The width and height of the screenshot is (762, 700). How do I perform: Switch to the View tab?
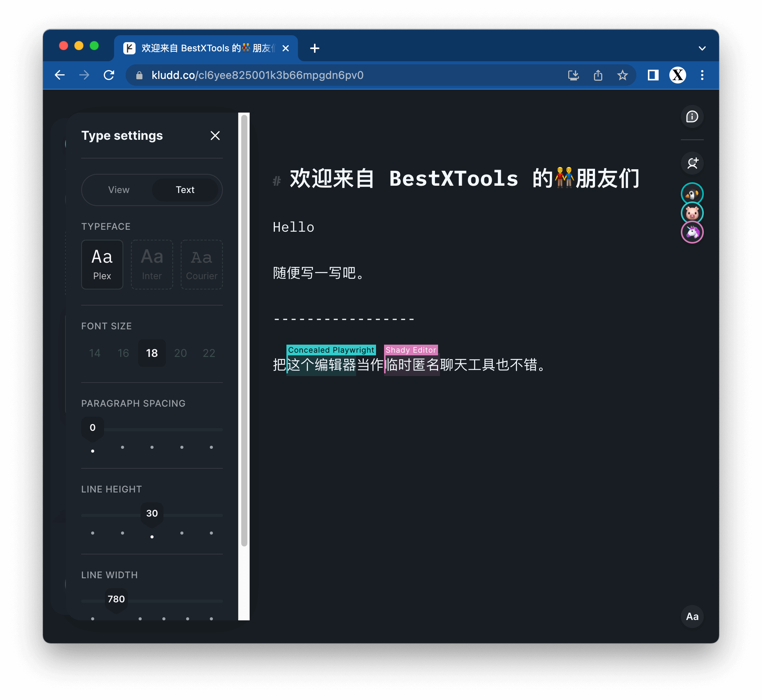[x=119, y=190]
